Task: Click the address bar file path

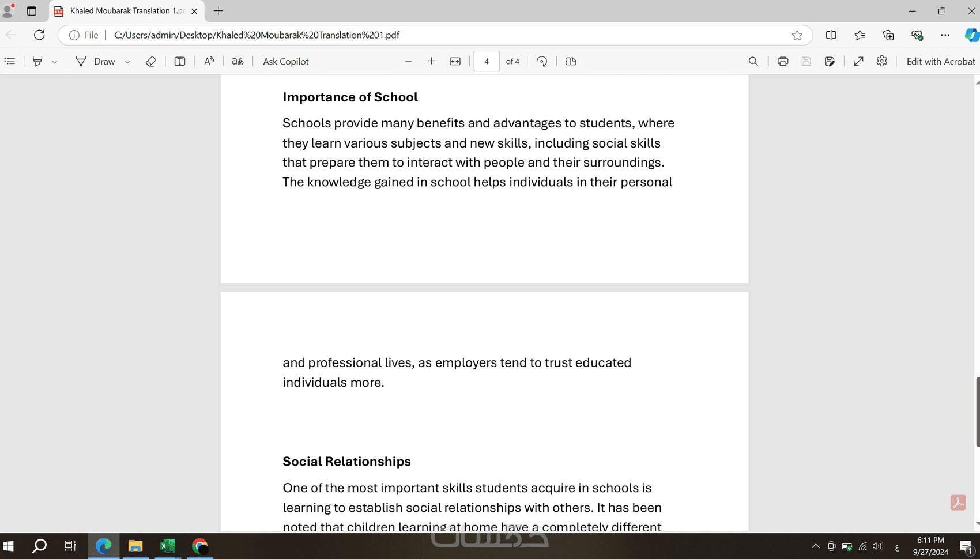Action: [257, 35]
